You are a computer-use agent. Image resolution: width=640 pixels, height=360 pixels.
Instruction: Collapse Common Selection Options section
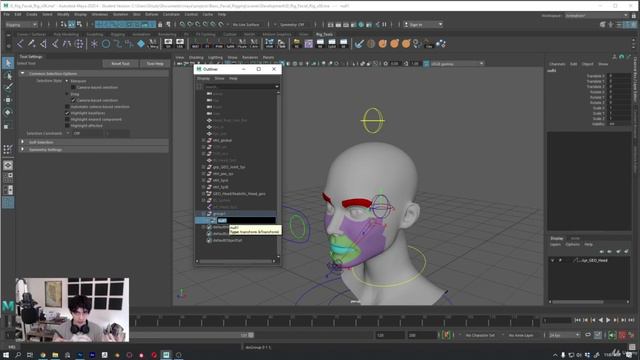tap(22, 73)
